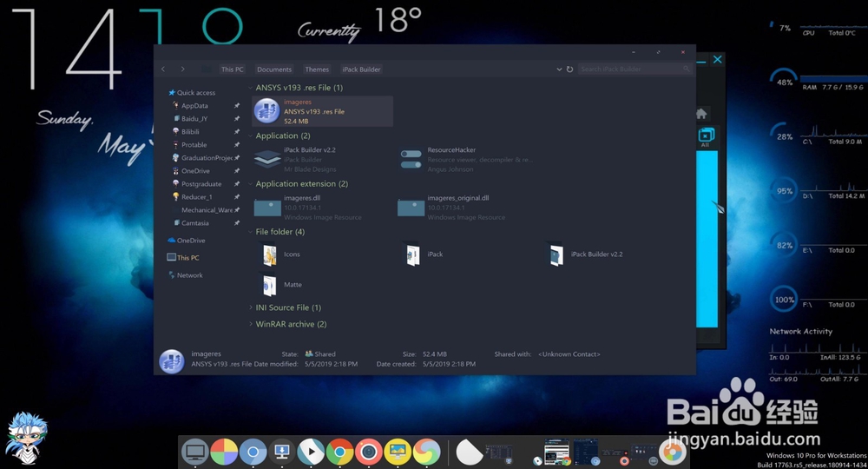Expand the INI Source File group

(x=250, y=307)
